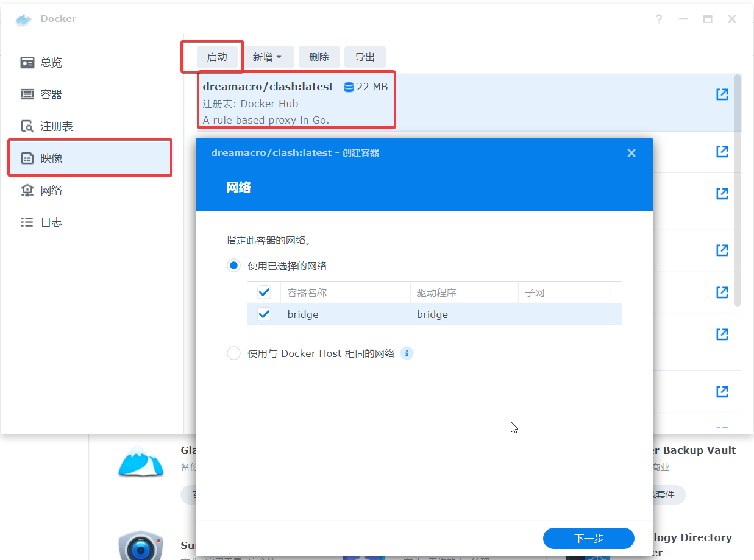Sort by 子网 column header
This screenshot has height=560, width=754.
click(564, 292)
